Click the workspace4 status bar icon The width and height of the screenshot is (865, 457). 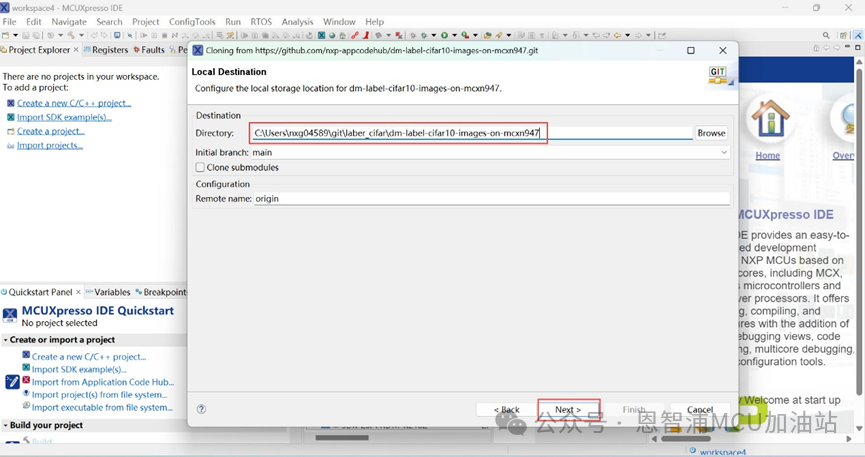(x=693, y=451)
